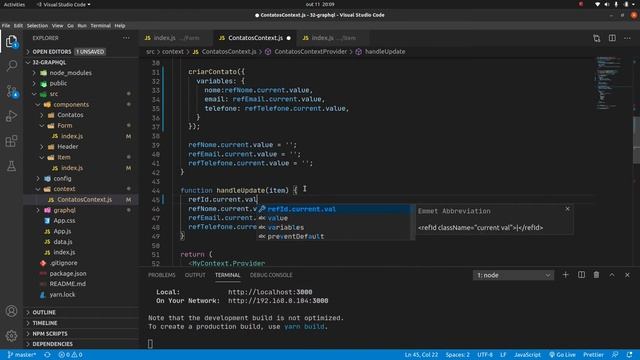Expand the Contatos folder
The width and height of the screenshot is (640, 360).
pos(70,115)
